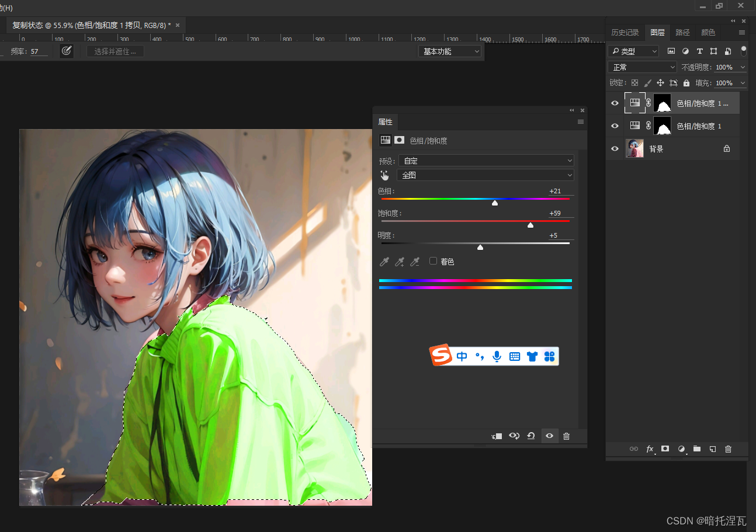
Task: Click the 色相 hue slider handle
Action: click(495, 203)
